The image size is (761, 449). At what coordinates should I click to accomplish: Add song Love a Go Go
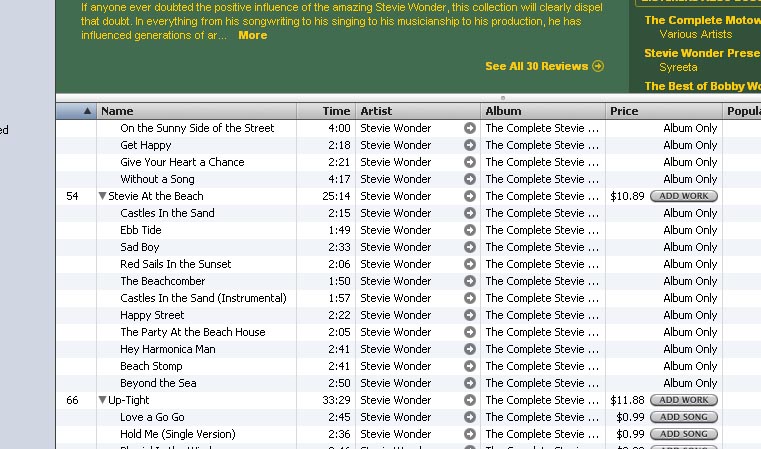tap(683, 417)
